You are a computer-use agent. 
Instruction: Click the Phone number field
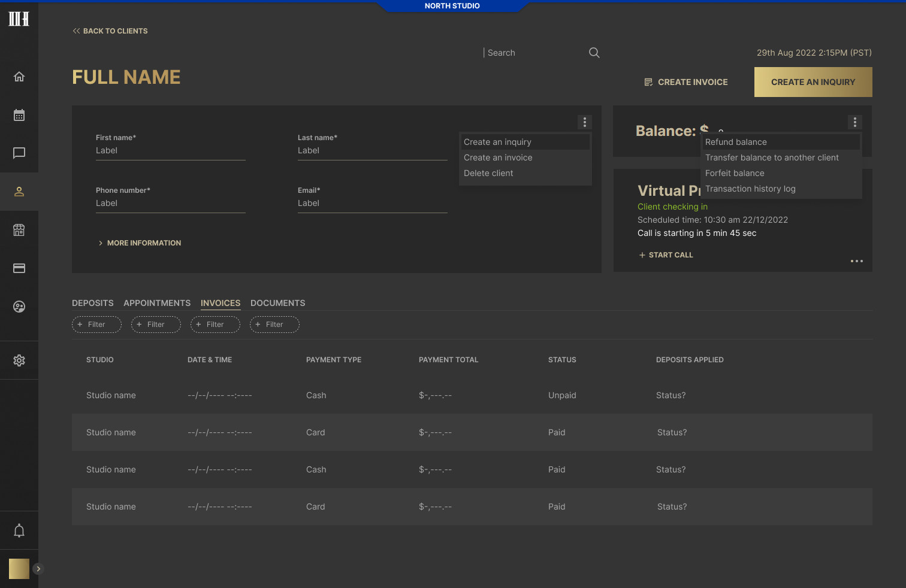pos(171,204)
